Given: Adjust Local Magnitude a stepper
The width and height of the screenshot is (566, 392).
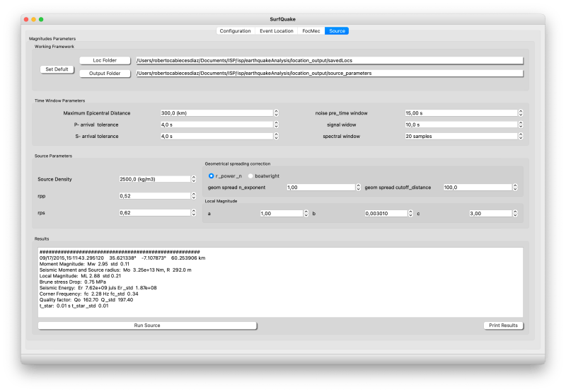Looking at the screenshot, I should pyautogui.click(x=306, y=213).
